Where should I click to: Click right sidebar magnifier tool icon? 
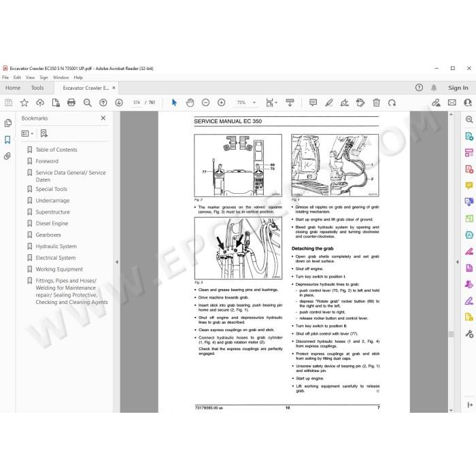pyautogui.click(x=469, y=119)
